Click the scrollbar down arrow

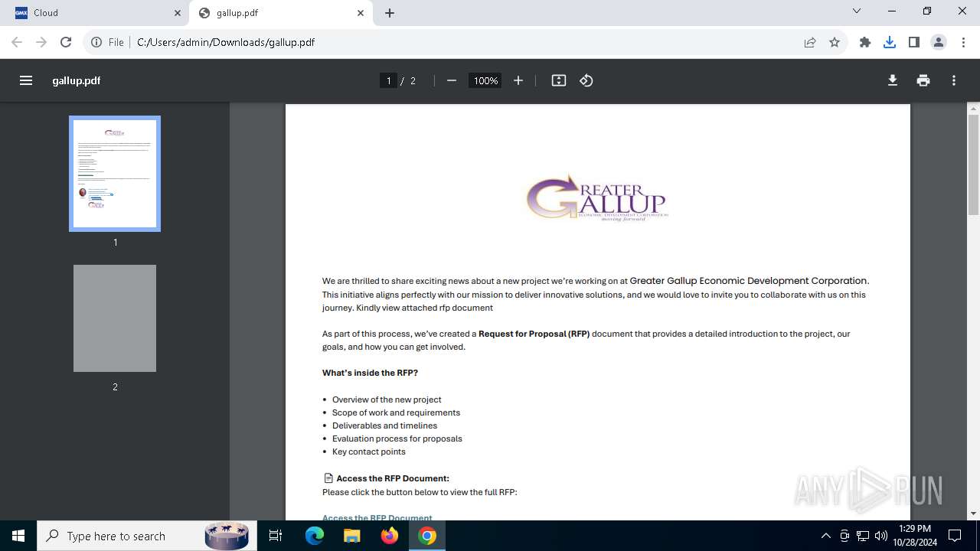tap(973, 514)
